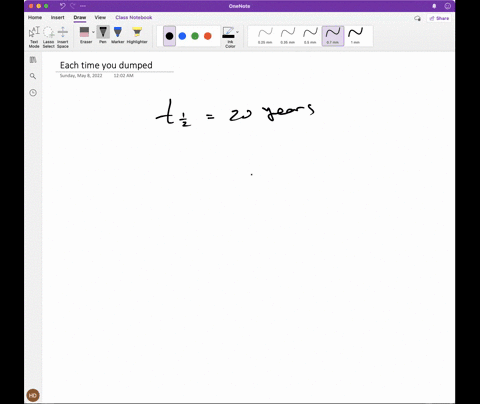Select the Marker tool
480x404 pixels.
(118, 35)
